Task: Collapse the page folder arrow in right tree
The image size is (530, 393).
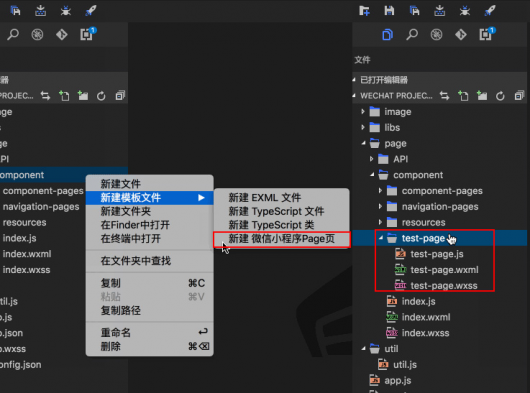Action: [x=363, y=143]
